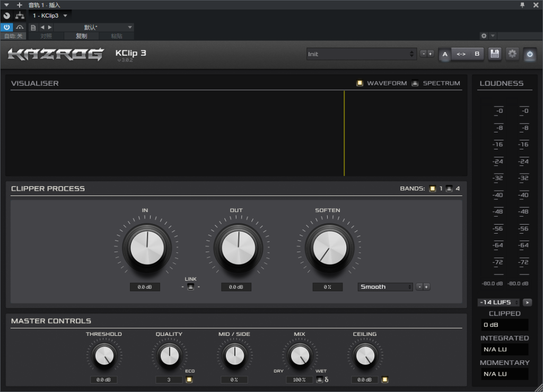This screenshot has width=543, height=392.
Task: Click the THRESHOLD knob
Action: [104, 355]
